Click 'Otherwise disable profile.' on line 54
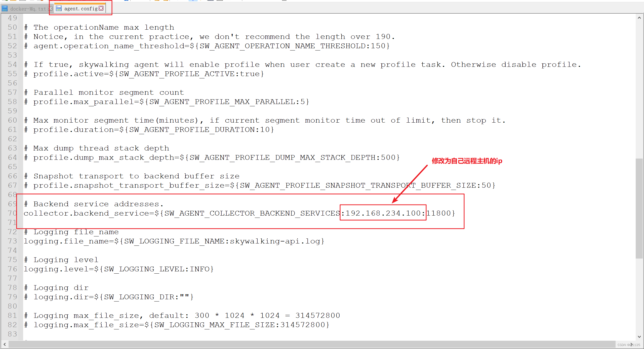644x349 pixels. (x=516, y=65)
